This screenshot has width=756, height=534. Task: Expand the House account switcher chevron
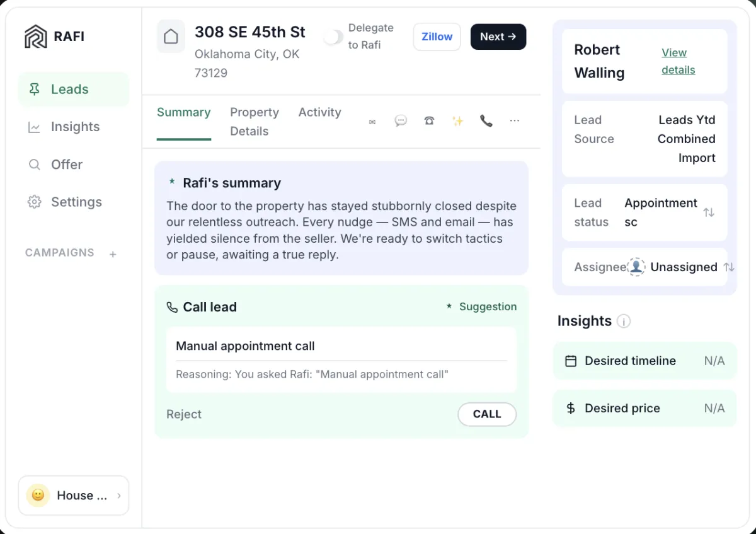[x=119, y=496]
